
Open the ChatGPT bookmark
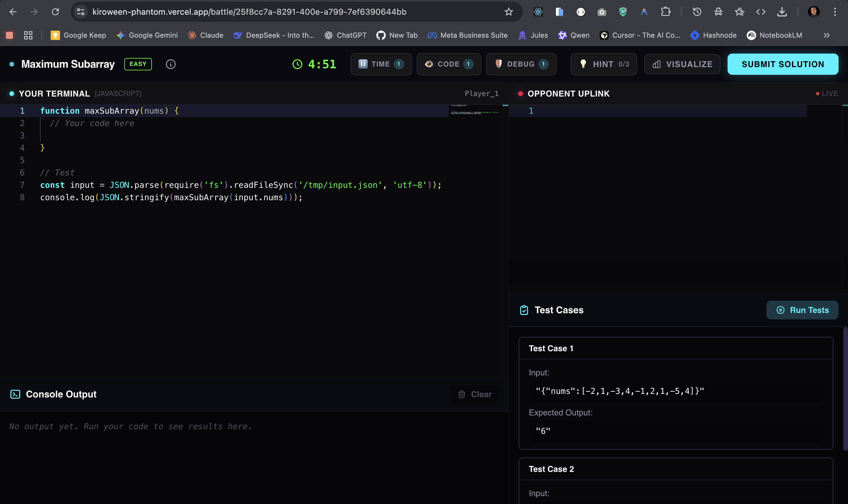tap(345, 35)
